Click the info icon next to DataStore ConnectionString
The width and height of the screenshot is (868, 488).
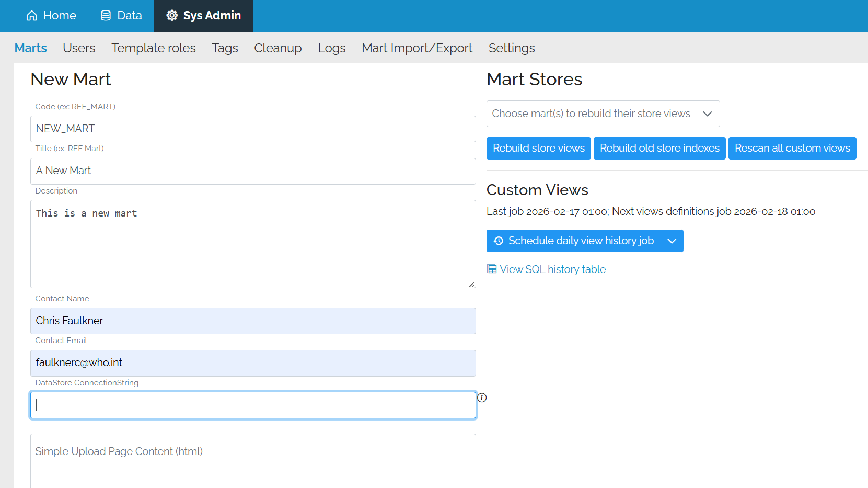click(x=482, y=398)
